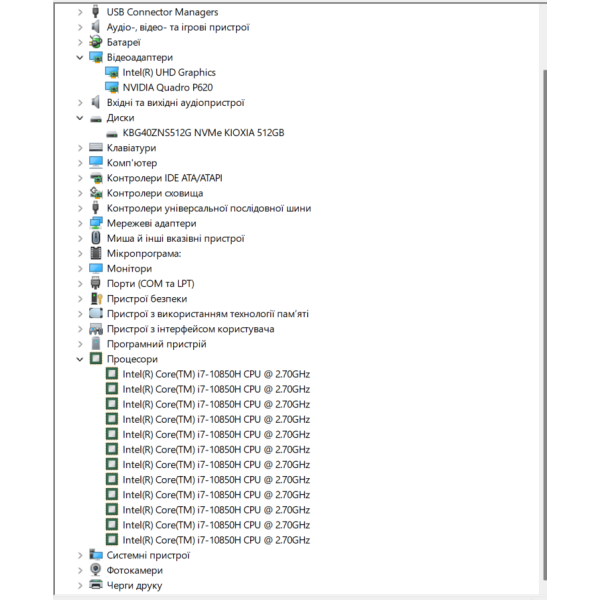Select the Програмний пристрій label
Viewport: 600px width, 600px height.
coord(157,344)
